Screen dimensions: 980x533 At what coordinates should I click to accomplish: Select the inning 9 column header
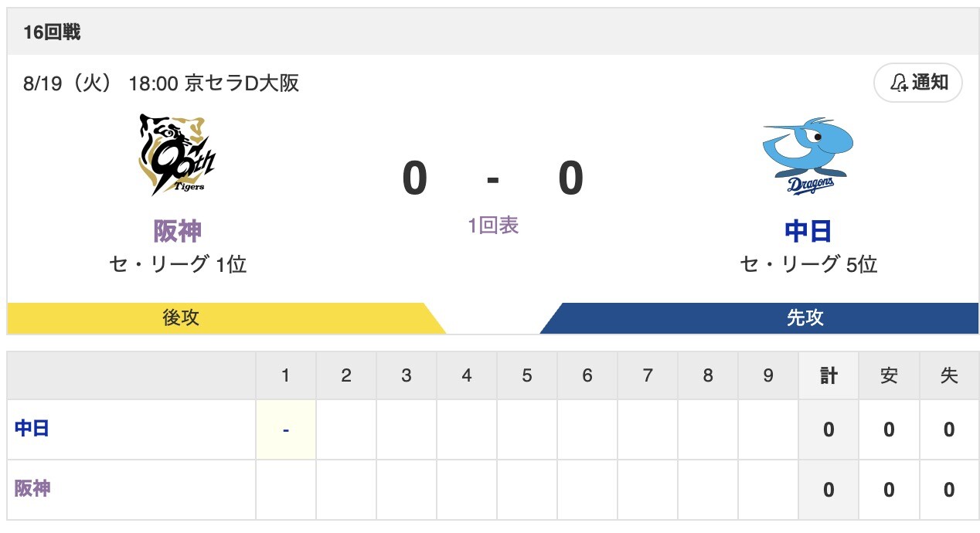click(x=767, y=376)
